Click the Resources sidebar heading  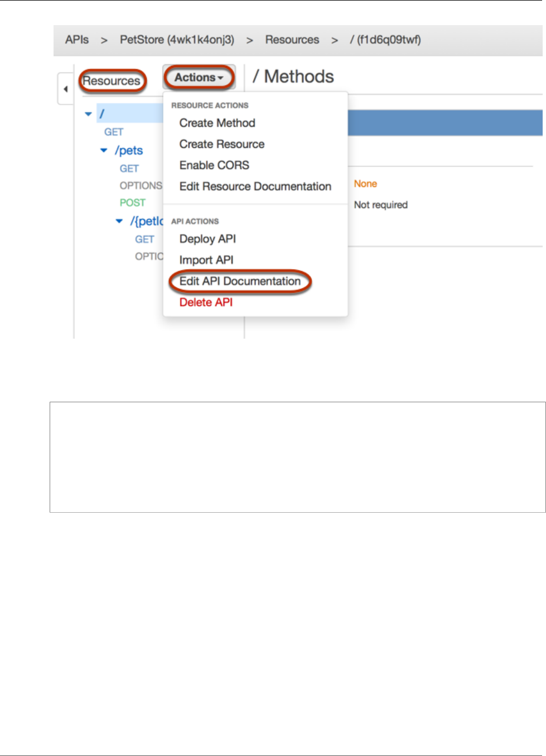pyautogui.click(x=112, y=81)
